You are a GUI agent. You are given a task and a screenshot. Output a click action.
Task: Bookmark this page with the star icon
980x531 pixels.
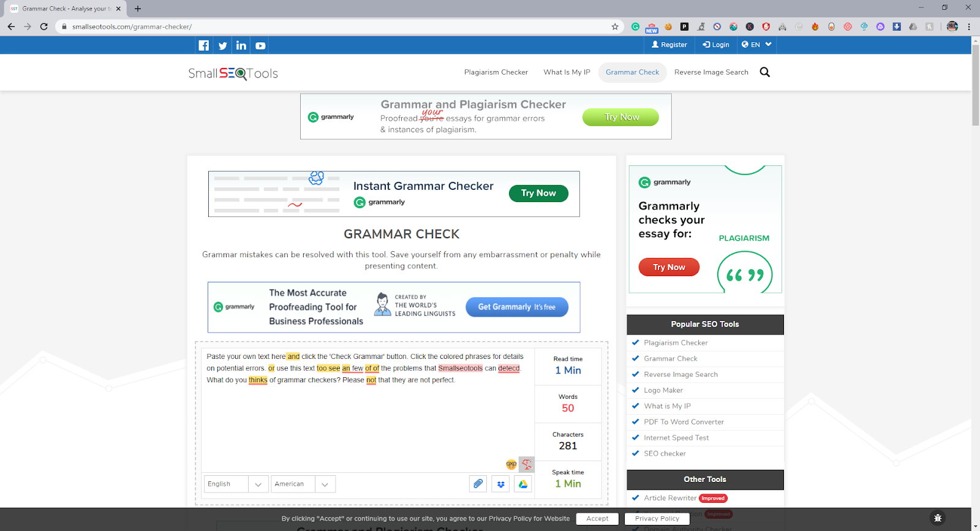(615, 26)
